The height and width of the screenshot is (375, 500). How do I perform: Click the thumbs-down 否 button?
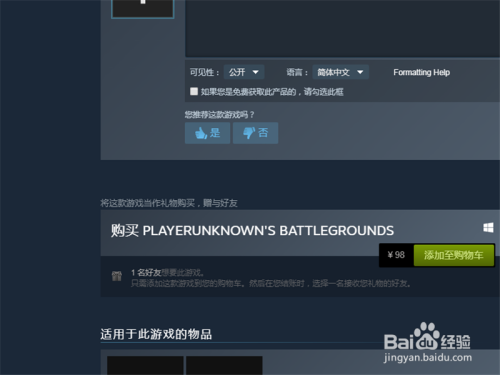[x=255, y=133]
